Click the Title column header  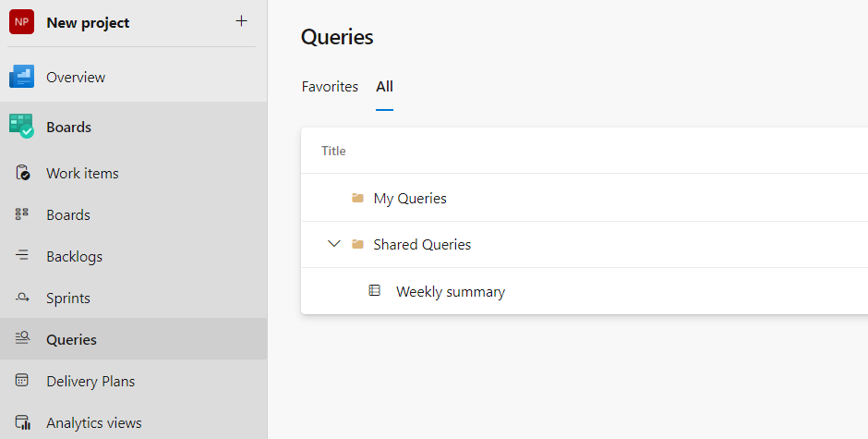coord(333,151)
